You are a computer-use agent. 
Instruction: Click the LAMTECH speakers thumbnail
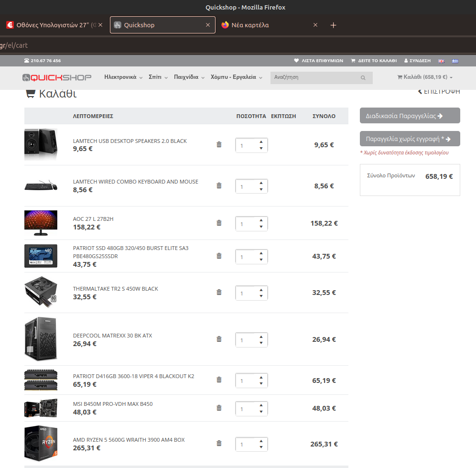click(x=41, y=144)
